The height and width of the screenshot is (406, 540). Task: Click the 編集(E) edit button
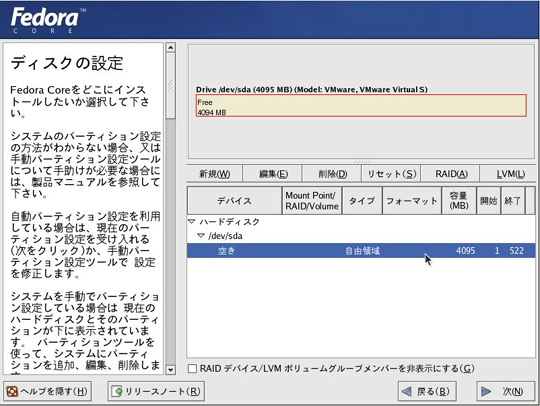click(x=273, y=174)
